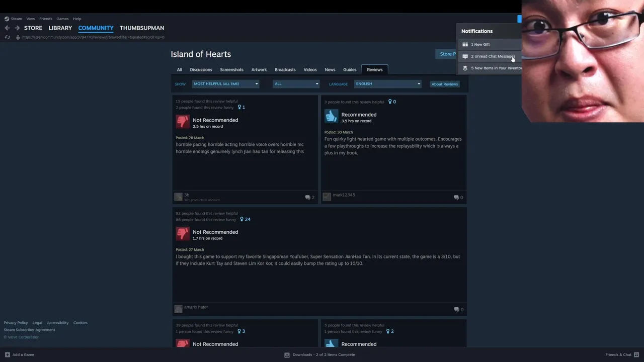Open Privacy Policy link
This screenshot has height=362, width=644.
(16, 323)
